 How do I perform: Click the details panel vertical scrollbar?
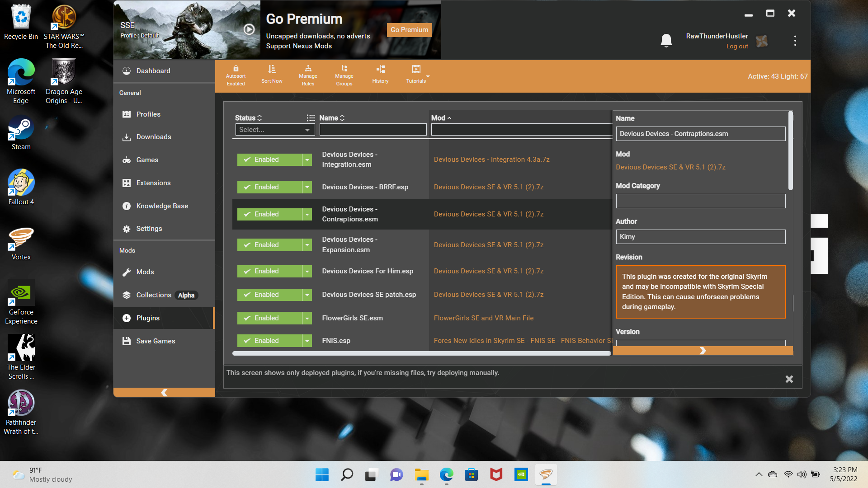[791, 150]
